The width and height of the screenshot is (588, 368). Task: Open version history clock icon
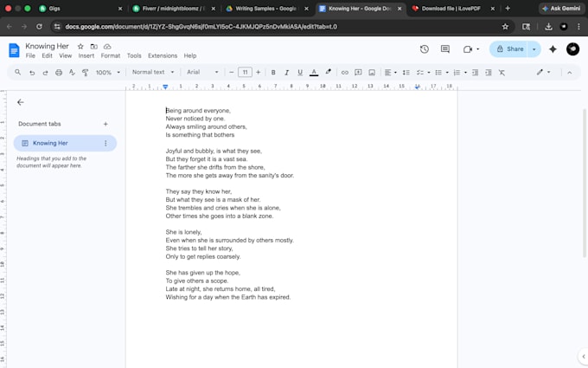[424, 49]
